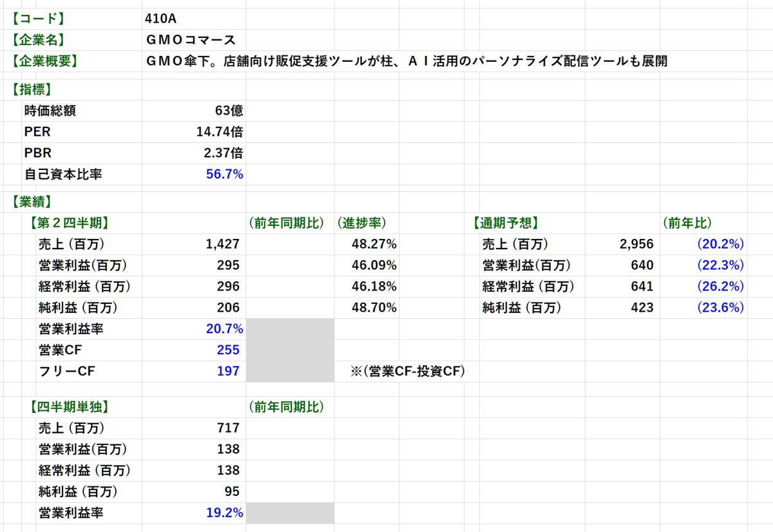The height and width of the screenshot is (532, 773).
Task: Click 営業利益(百万) label beside 640
Action: [526, 265]
